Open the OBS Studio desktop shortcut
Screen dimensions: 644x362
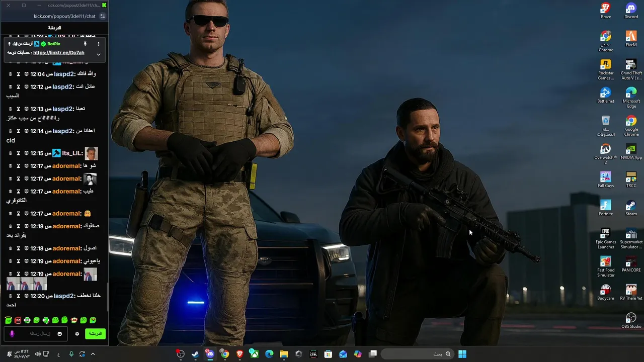point(631,320)
